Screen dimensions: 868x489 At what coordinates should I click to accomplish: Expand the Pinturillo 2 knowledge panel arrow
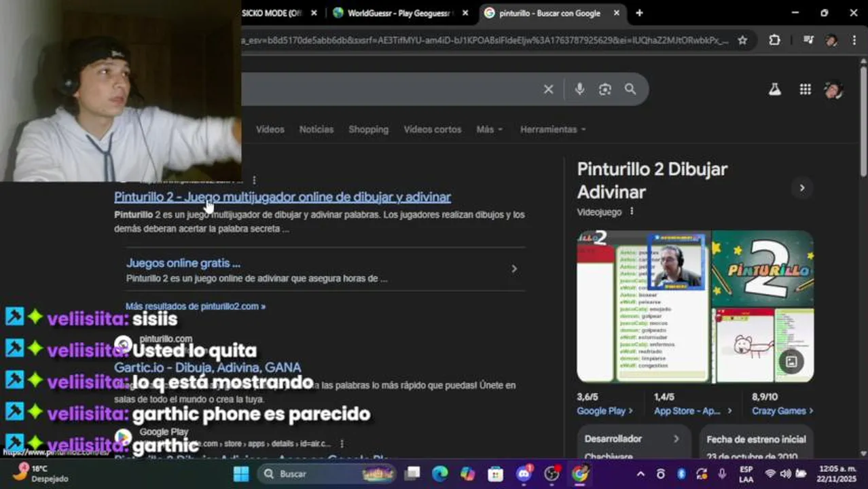point(801,188)
